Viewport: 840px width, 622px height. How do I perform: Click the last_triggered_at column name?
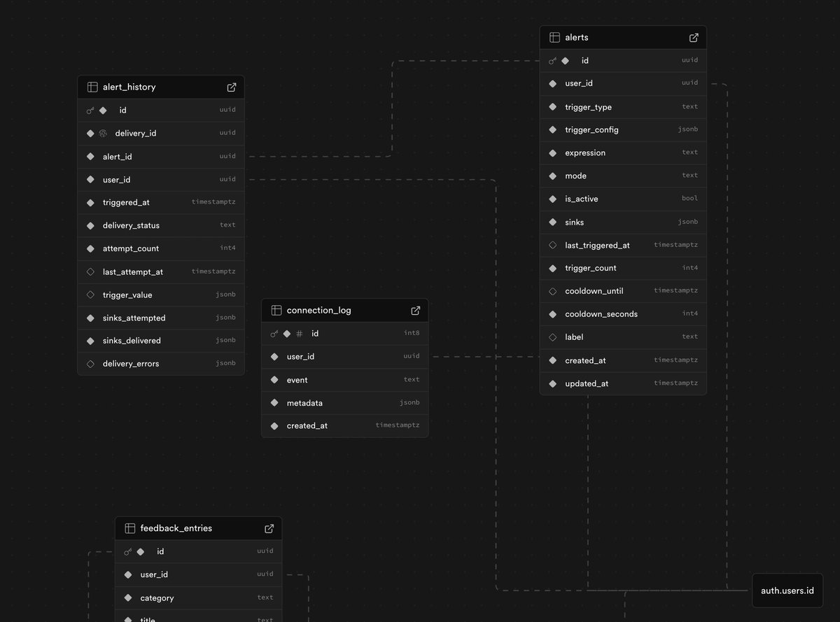[x=597, y=246]
